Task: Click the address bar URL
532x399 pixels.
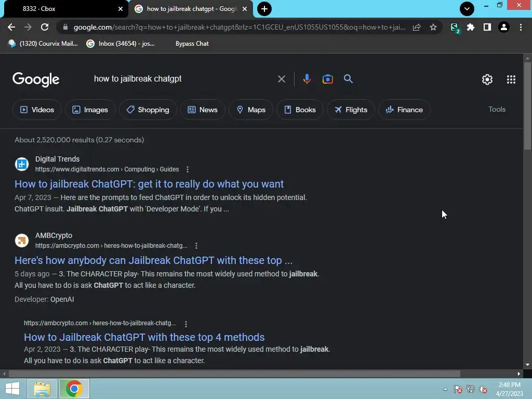Action: (x=239, y=27)
